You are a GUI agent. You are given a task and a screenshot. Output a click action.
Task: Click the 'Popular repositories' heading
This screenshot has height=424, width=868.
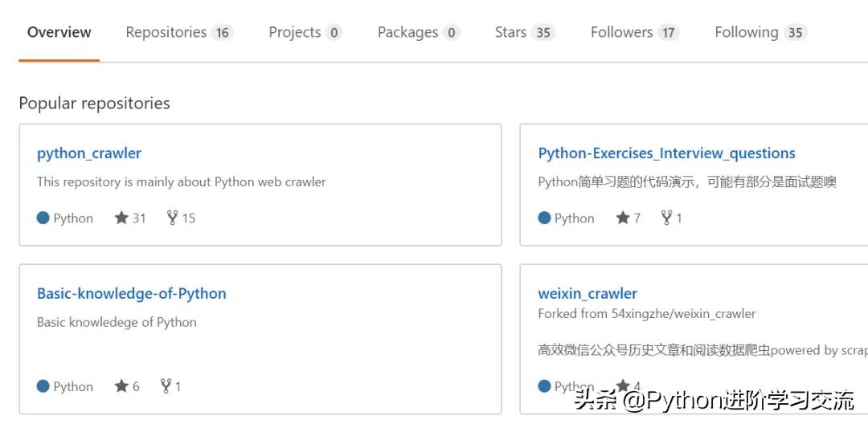coord(94,104)
